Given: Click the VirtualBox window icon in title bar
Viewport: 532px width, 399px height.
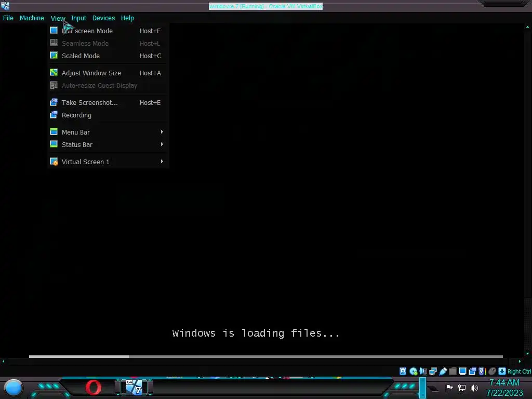Looking at the screenshot, I should [5, 5].
